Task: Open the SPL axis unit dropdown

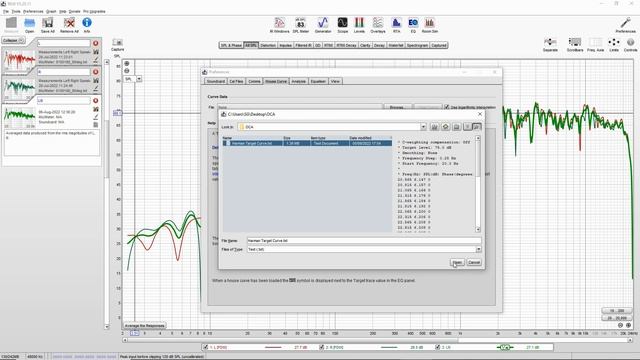Action: pyautogui.click(x=139, y=79)
